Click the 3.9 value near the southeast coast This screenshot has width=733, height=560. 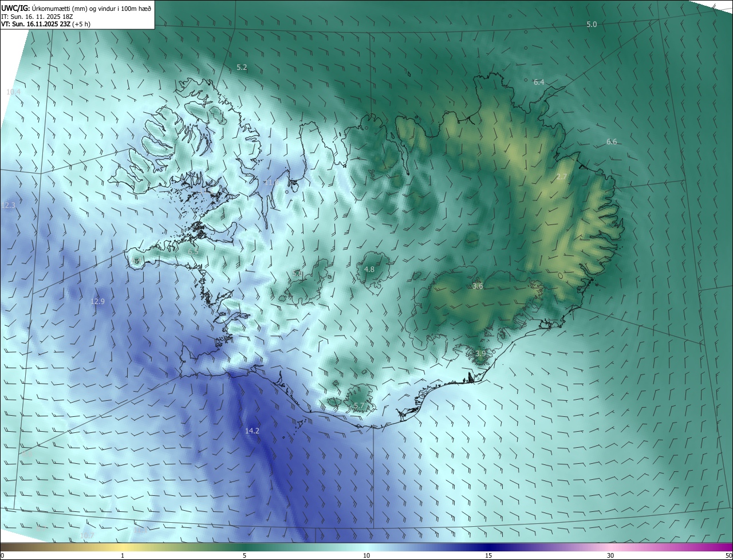tap(480, 353)
